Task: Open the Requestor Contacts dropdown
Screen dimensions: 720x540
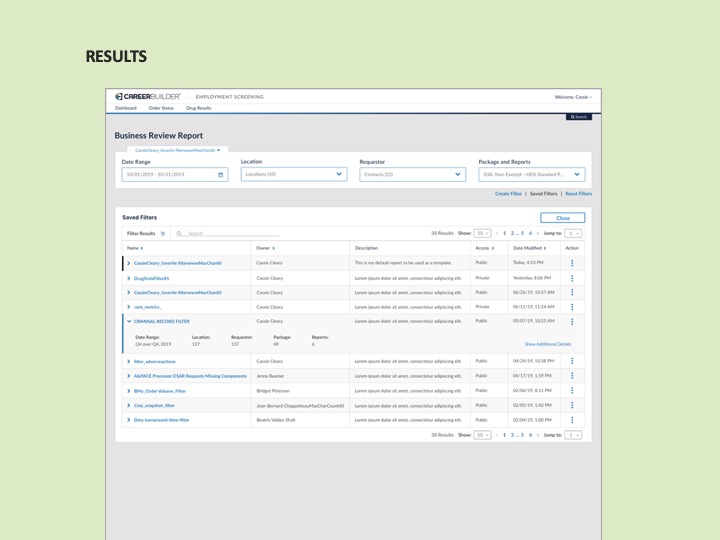Action: coord(412,174)
